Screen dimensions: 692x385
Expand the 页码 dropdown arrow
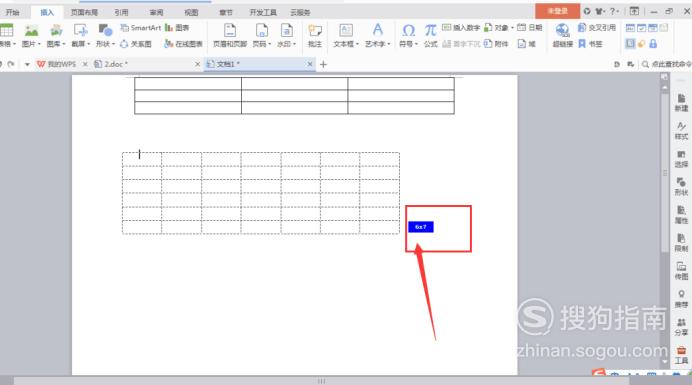[x=269, y=44]
